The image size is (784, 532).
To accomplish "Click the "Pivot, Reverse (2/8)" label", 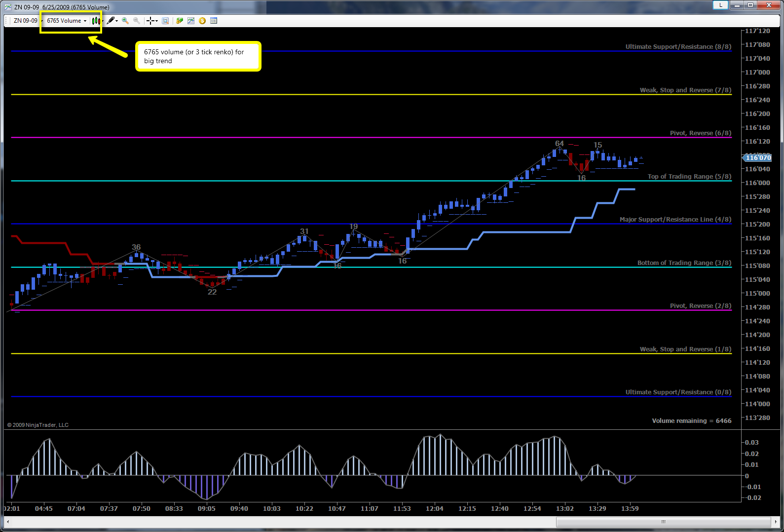I will pos(701,306).
